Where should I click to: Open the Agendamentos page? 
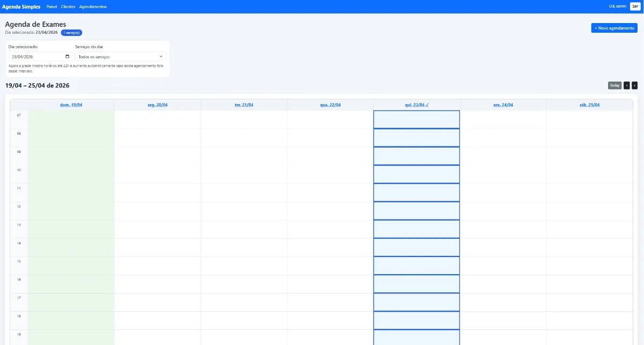[x=92, y=6]
